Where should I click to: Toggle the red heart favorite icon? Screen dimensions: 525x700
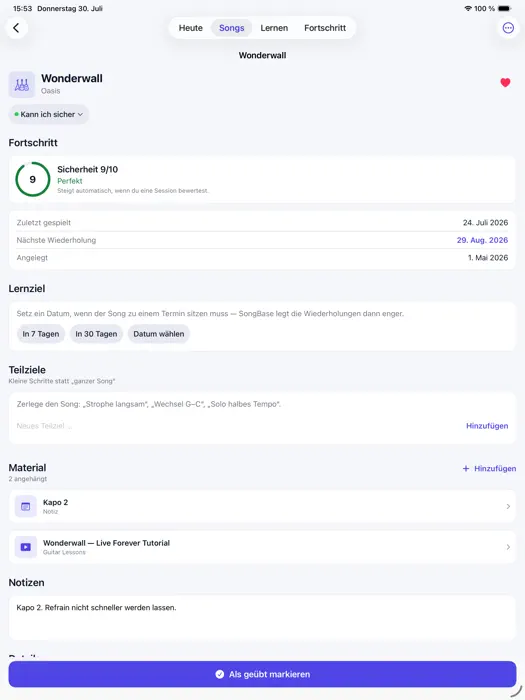coord(505,83)
